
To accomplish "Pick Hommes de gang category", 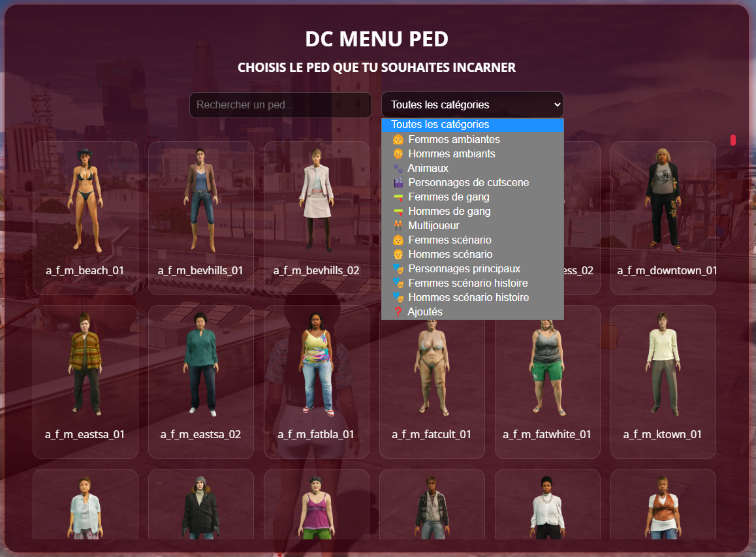I will point(473,211).
